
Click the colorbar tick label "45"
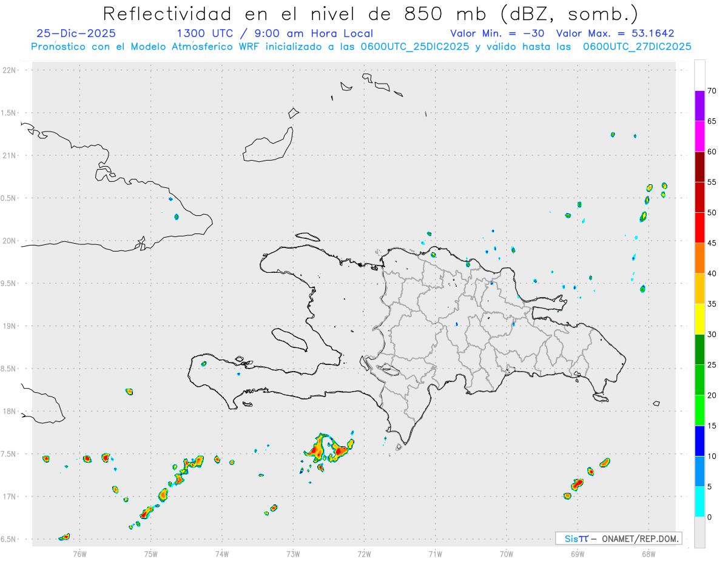(x=712, y=243)
